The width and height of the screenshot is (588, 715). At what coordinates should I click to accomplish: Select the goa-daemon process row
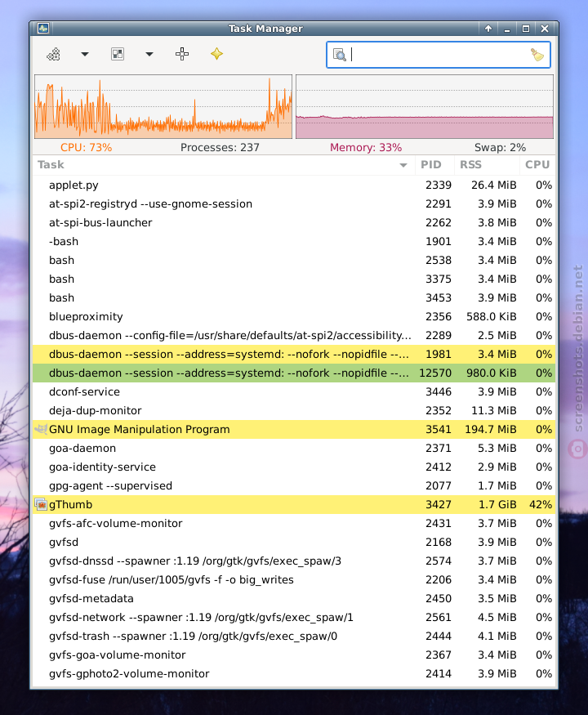294,449
